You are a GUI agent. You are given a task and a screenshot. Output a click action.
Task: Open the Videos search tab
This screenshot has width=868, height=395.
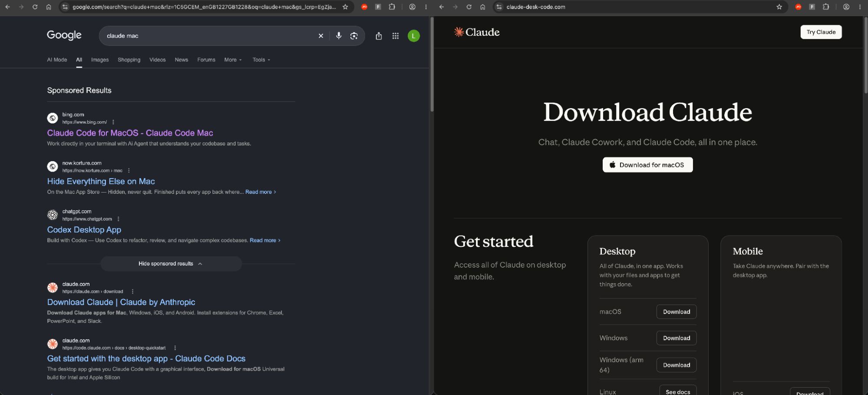(x=157, y=60)
